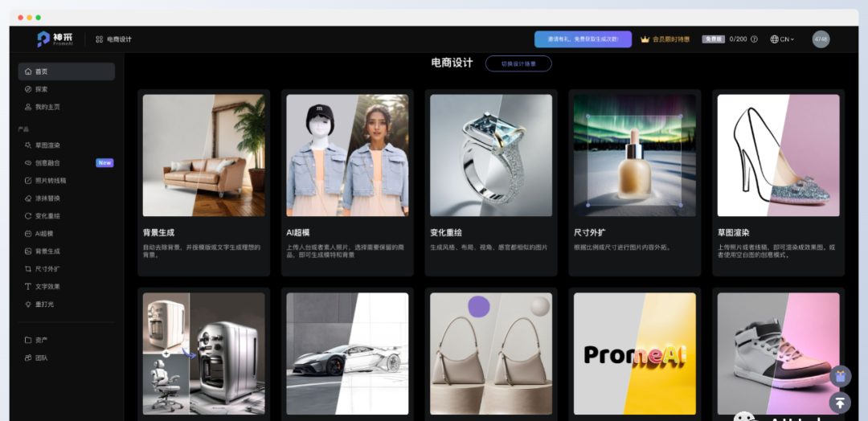Open the 文字效果 sidebar tool
The height and width of the screenshot is (421, 868).
[47, 287]
